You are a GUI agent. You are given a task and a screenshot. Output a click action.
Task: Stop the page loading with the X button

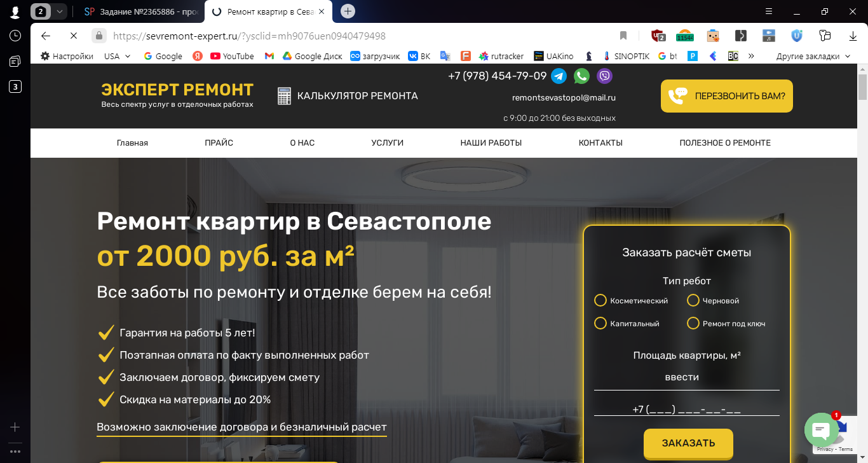pyautogui.click(x=73, y=36)
